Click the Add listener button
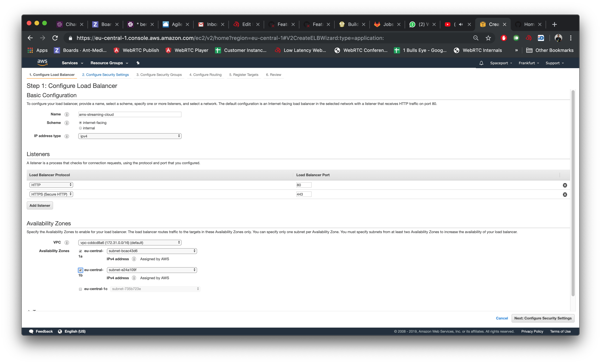Image resolution: width=601 pixels, height=364 pixels. point(40,205)
